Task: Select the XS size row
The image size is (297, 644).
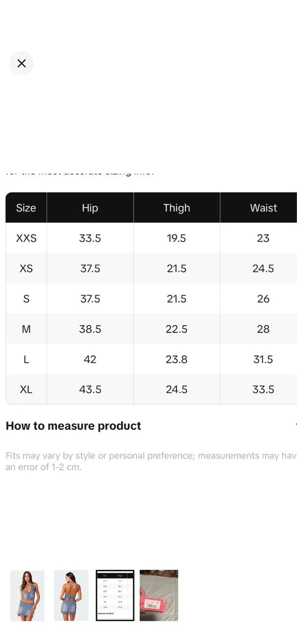Action: point(151,268)
